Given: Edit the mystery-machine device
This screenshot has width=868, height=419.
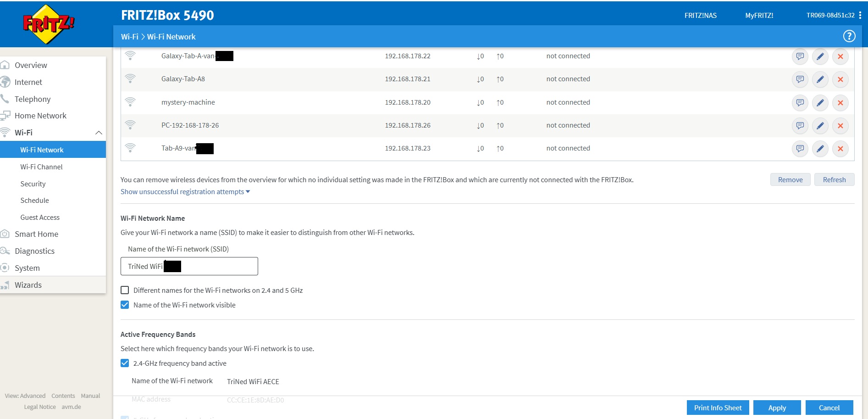Looking at the screenshot, I should 820,103.
